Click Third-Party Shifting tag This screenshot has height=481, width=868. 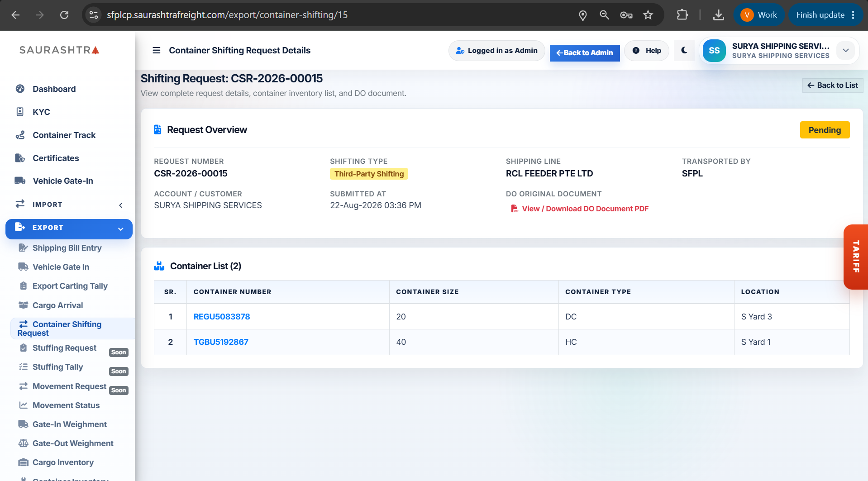[369, 174]
